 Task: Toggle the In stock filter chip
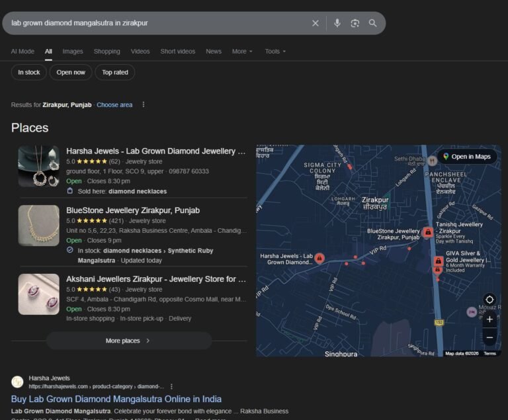pyautogui.click(x=29, y=72)
